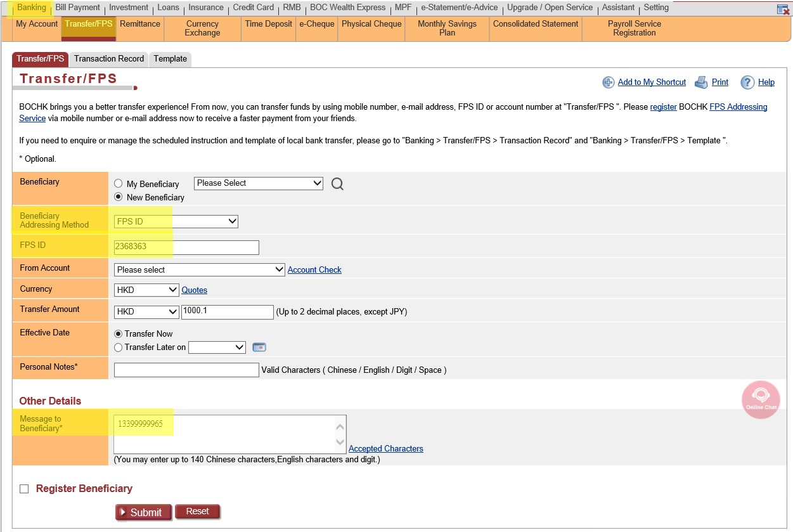Image resolution: width=793 pixels, height=532 pixels.
Task: Switch to the Transaction Record tab
Action: [x=109, y=59]
